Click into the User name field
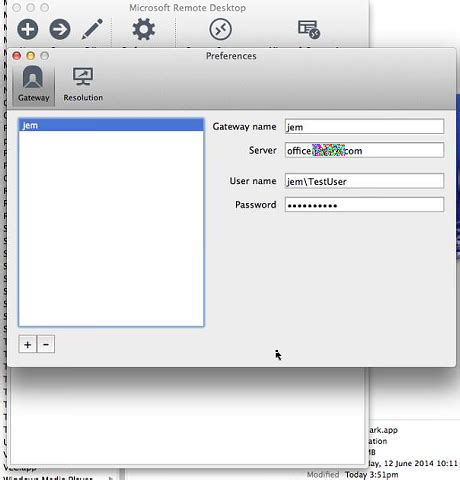This screenshot has height=480, width=460. pyautogui.click(x=364, y=181)
